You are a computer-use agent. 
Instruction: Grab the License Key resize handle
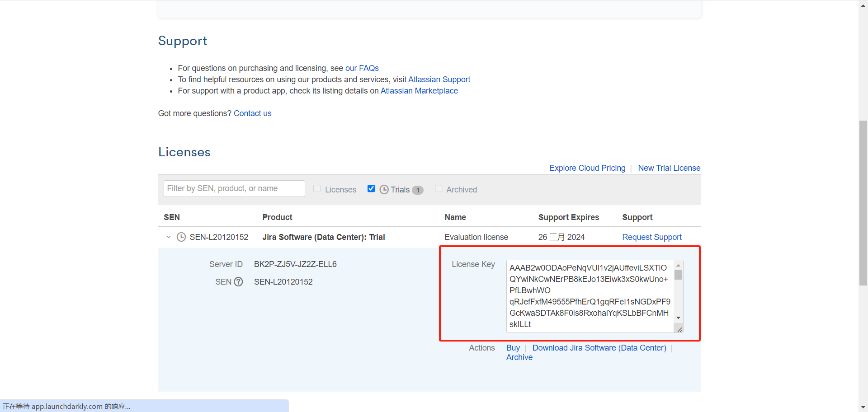[x=679, y=329]
